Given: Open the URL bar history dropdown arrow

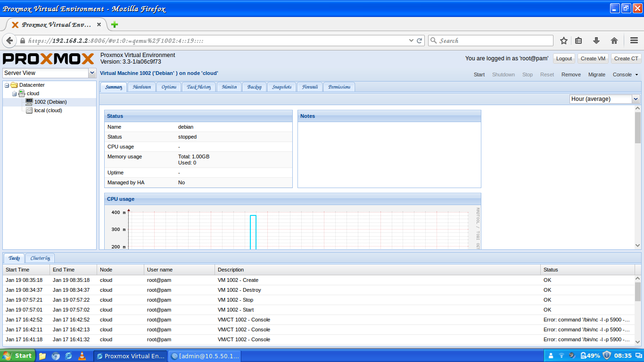Looking at the screenshot, I should pyautogui.click(x=411, y=41).
